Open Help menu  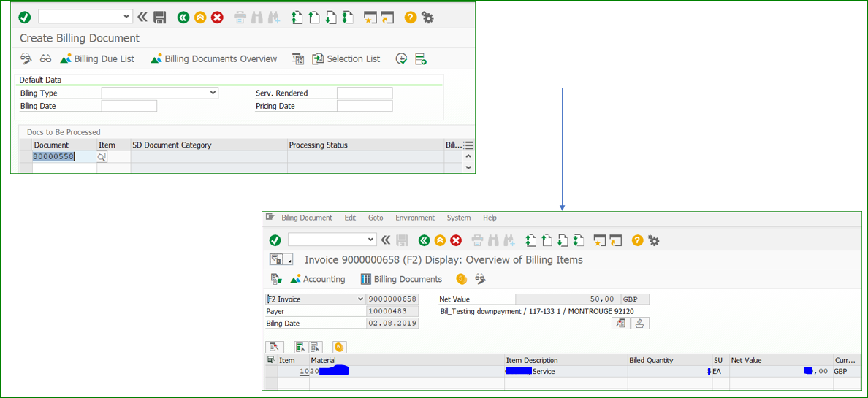(x=490, y=218)
